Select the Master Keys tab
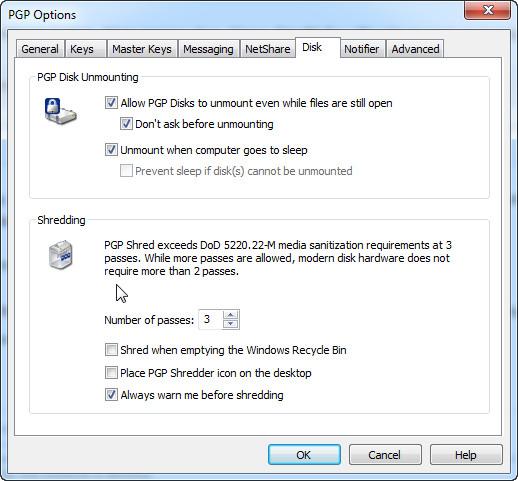 coord(142,49)
